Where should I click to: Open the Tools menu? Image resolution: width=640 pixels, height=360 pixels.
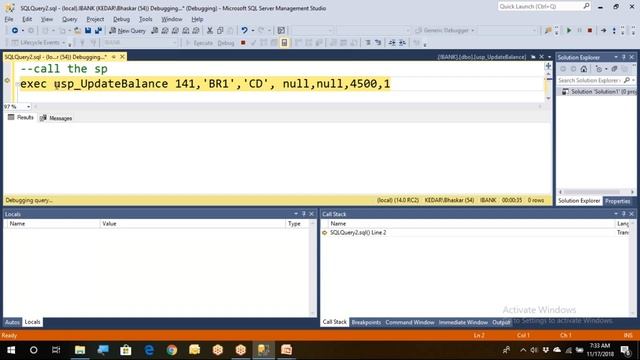pyautogui.click(x=146, y=19)
